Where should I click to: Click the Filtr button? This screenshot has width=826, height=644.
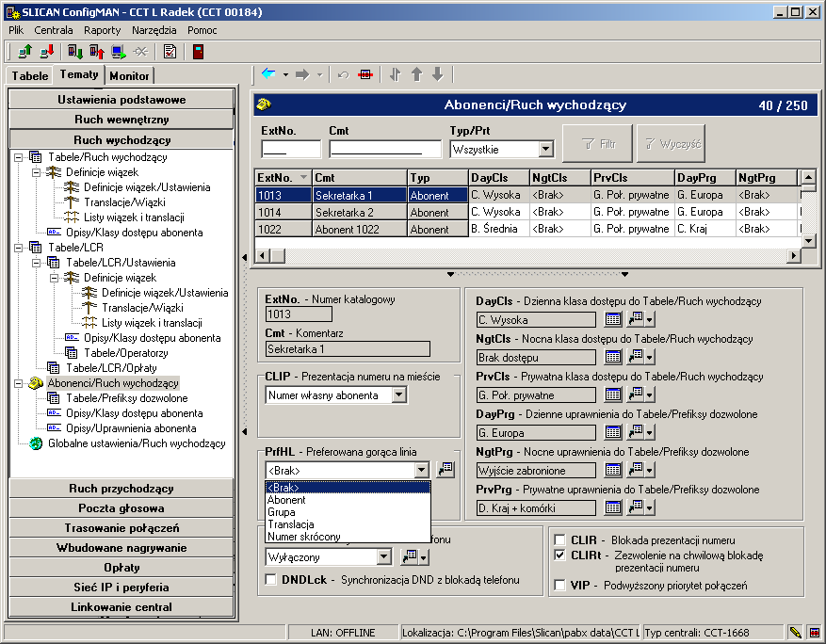pos(597,143)
